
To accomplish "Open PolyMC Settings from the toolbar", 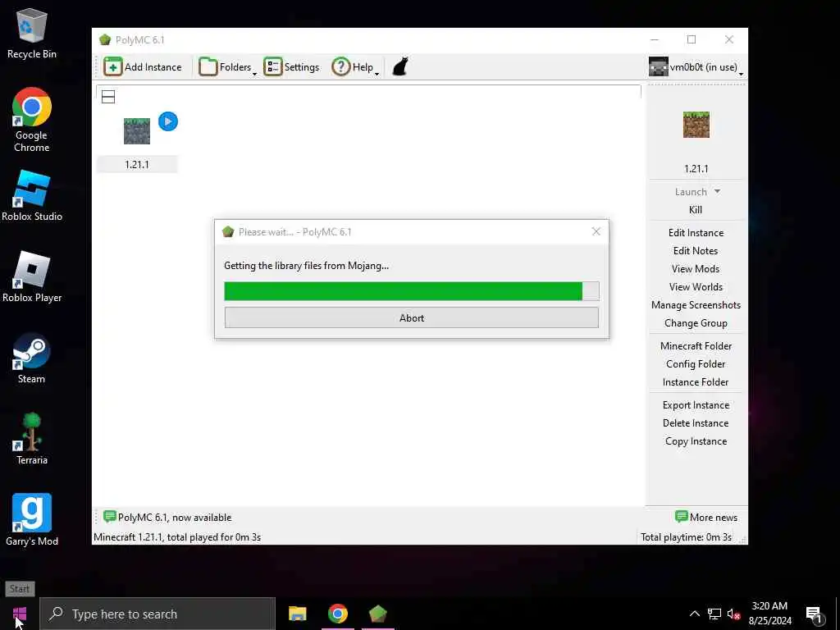I will pyautogui.click(x=291, y=67).
